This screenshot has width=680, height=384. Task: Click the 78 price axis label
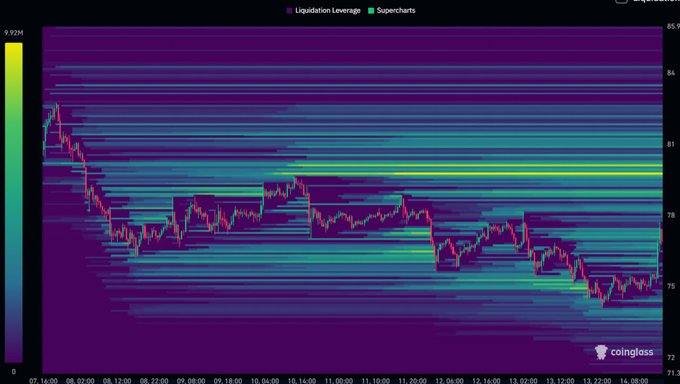[x=671, y=215]
